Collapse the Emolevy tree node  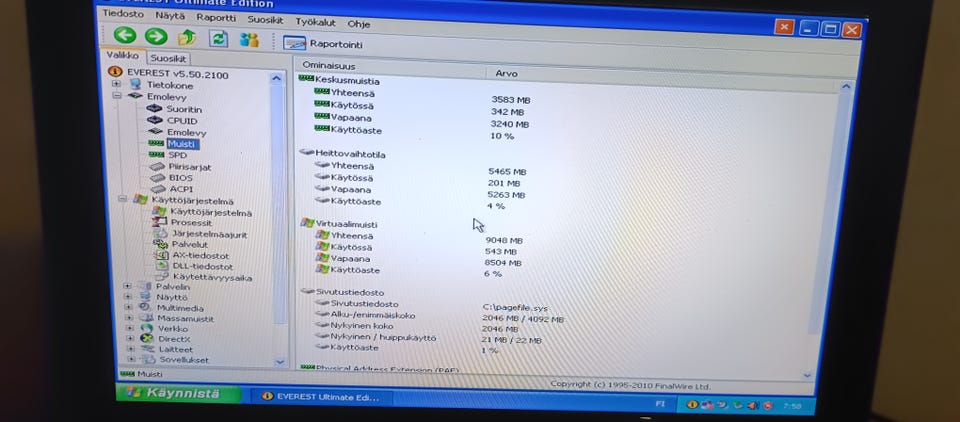tap(116, 96)
